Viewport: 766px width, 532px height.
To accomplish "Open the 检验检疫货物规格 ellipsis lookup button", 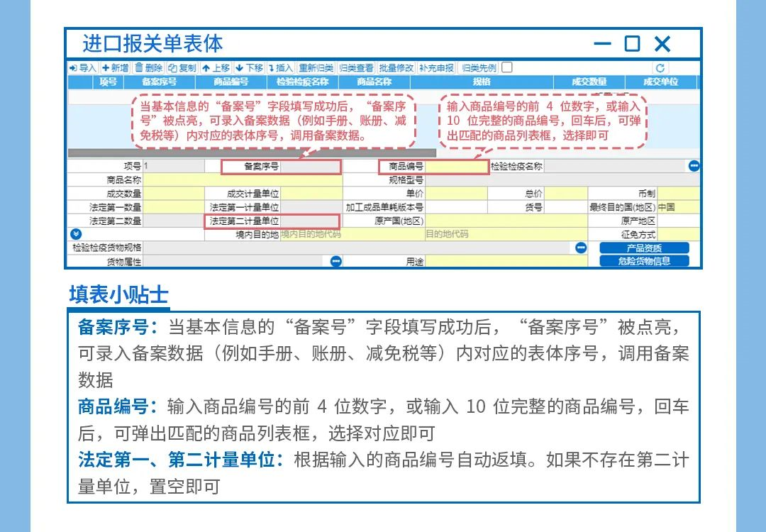I will [x=581, y=248].
